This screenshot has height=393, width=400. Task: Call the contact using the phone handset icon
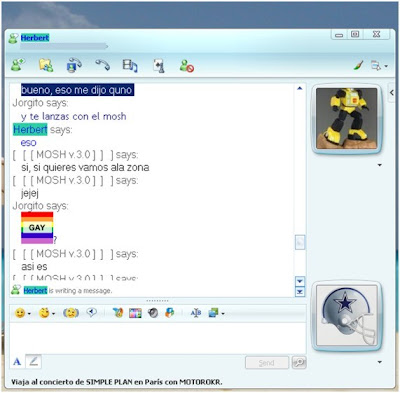coord(102,65)
